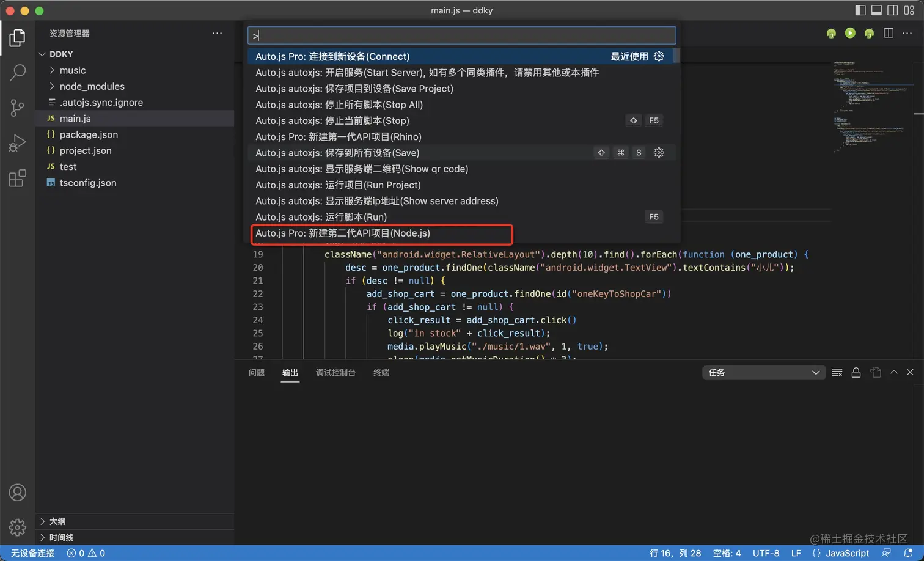Image resolution: width=924 pixels, height=561 pixels.
Task: Clear the output panel
Action: tap(837, 372)
